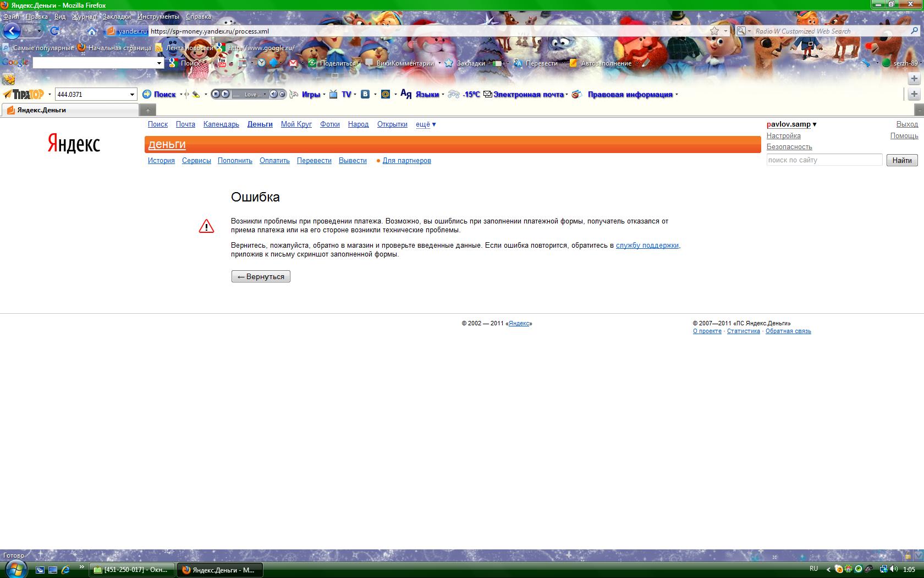Launch Internet Explorer from quick launch

pyautogui.click(x=65, y=570)
